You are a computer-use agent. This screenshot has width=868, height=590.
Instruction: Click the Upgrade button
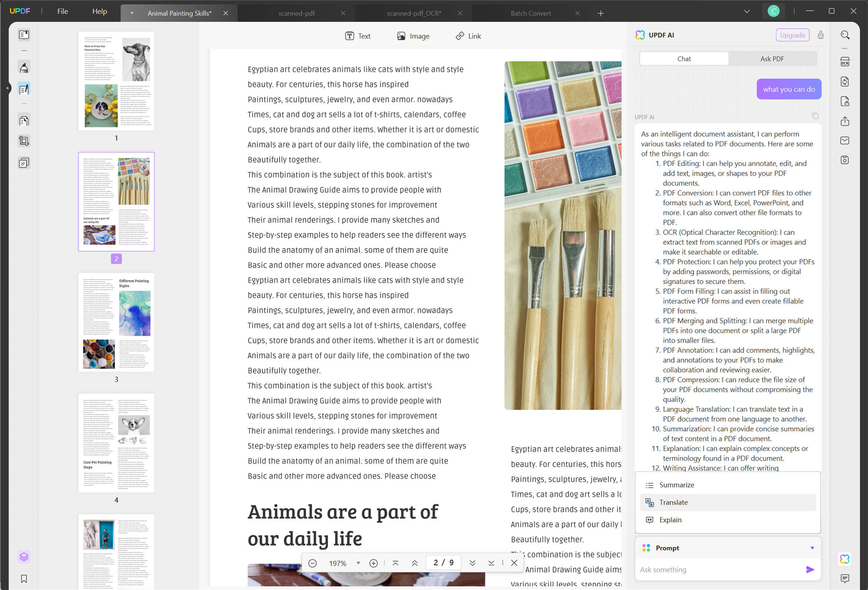(x=792, y=35)
